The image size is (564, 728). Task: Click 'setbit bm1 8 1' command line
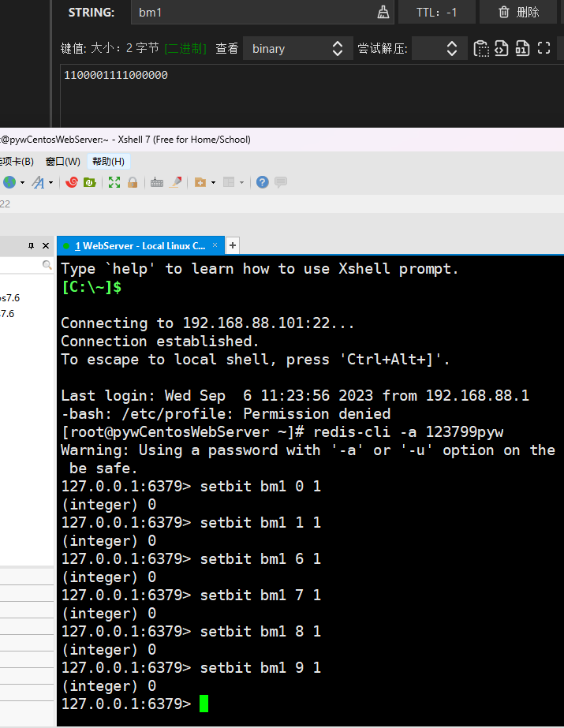tap(260, 632)
